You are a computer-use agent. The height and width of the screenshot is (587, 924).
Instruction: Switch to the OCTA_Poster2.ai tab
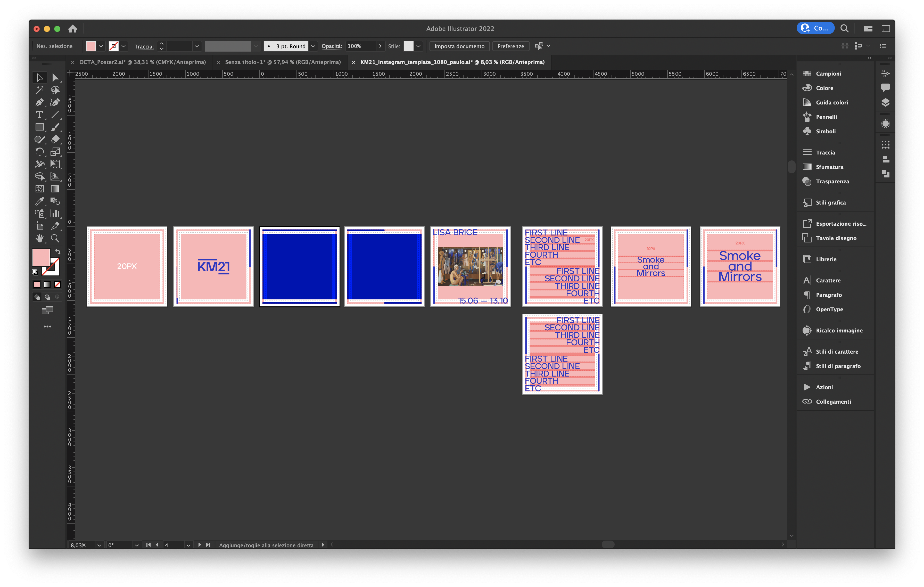click(x=142, y=62)
